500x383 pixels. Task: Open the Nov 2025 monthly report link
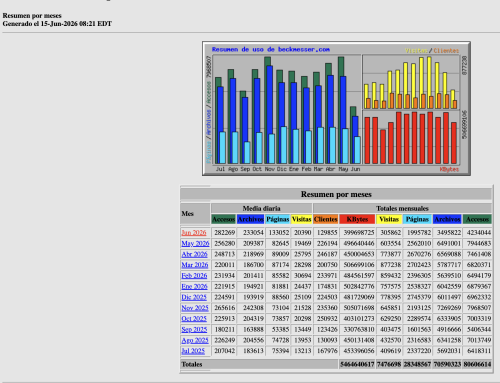tap(195, 308)
